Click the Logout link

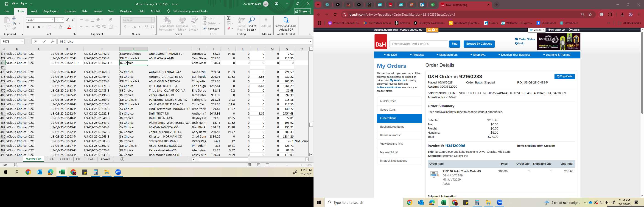coord(574,30)
